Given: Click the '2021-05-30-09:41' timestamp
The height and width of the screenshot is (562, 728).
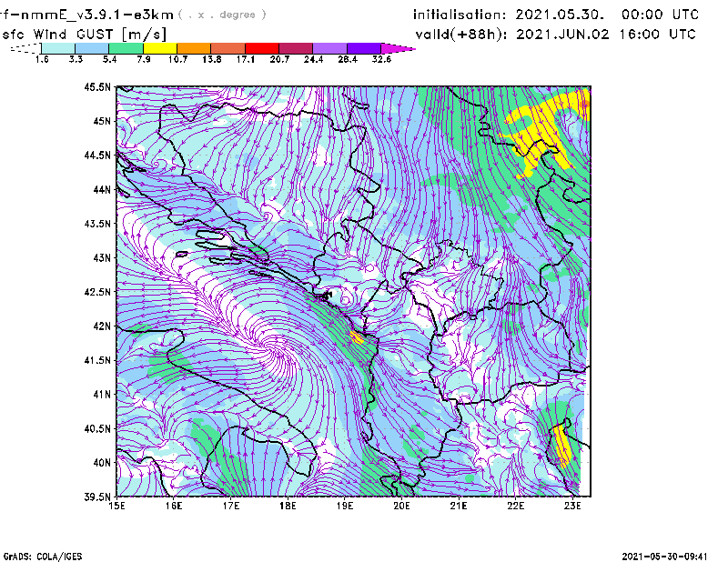Looking at the screenshot, I should (665, 557).
